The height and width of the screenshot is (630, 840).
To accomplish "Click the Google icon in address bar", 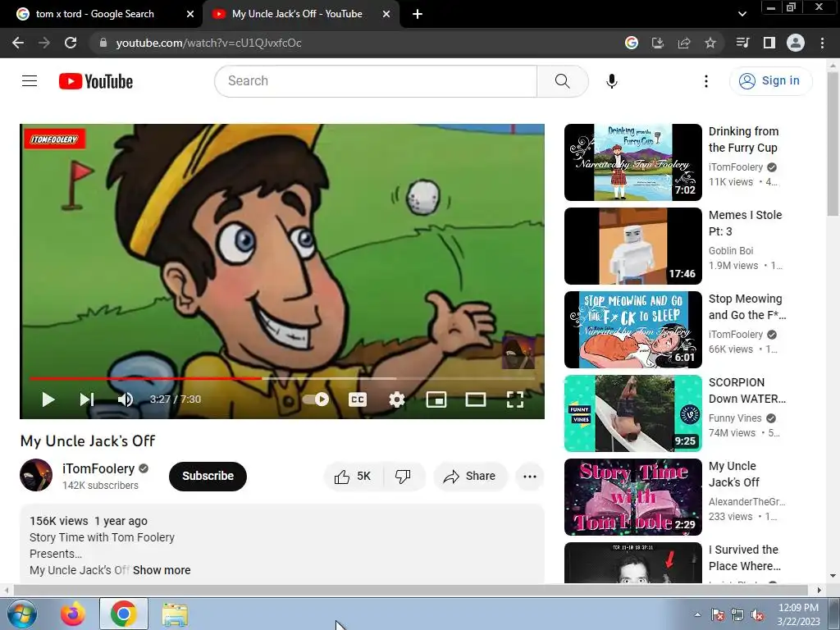I will click(x=632, y=43).
